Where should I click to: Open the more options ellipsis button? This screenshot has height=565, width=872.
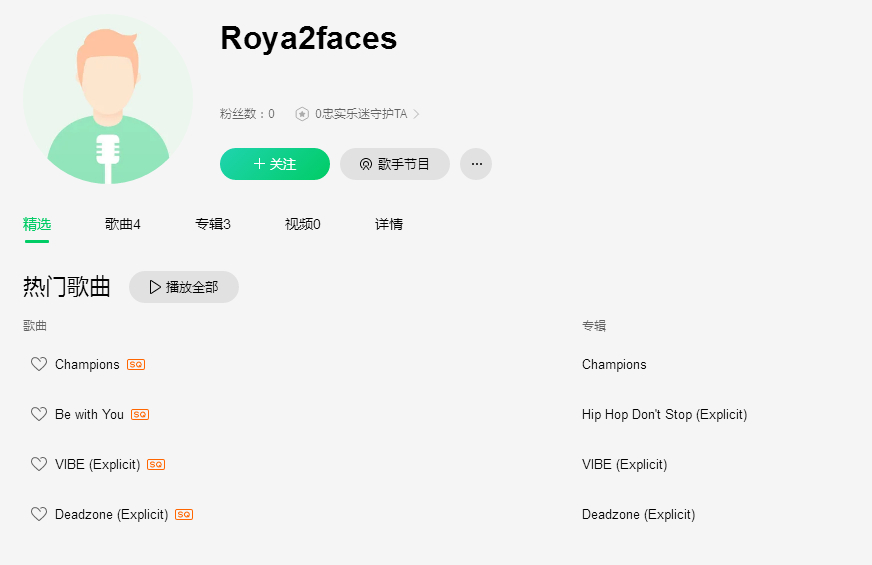point(476,164)
